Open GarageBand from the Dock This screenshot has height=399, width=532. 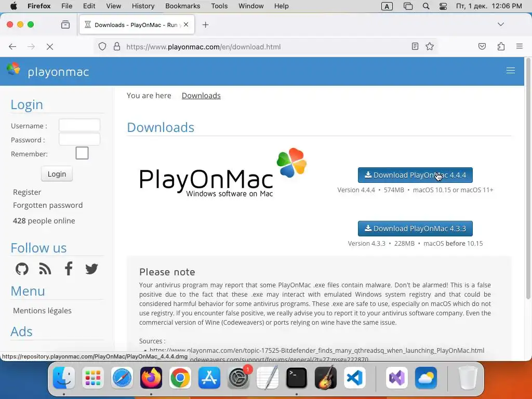tap(326, 378)
